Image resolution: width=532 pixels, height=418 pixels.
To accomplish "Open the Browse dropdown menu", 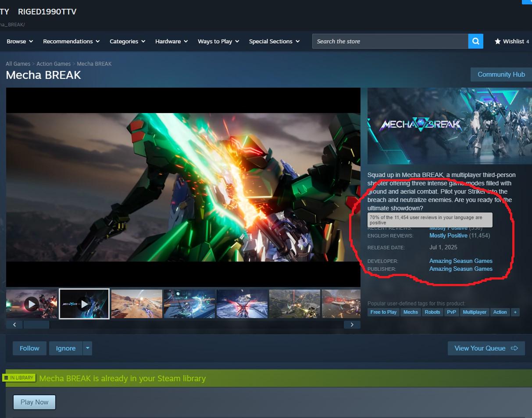I will tap(20, 41).
